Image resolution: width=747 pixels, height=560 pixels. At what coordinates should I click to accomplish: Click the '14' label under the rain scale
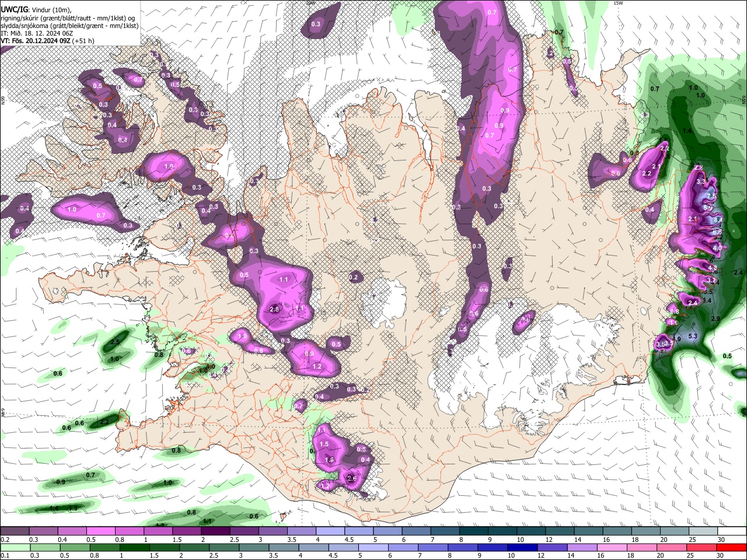(x=570, y=555)
